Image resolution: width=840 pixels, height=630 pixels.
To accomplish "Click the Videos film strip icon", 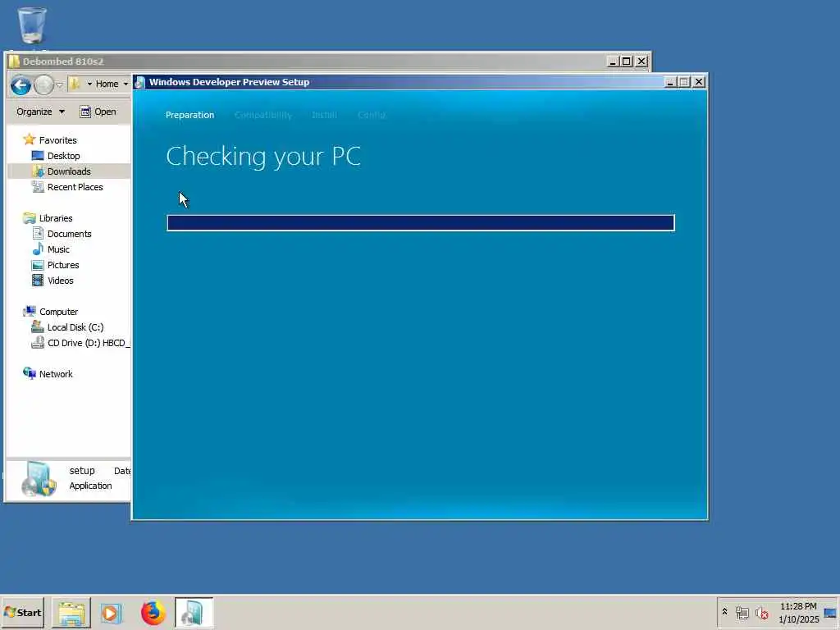I will pos(38,281).
